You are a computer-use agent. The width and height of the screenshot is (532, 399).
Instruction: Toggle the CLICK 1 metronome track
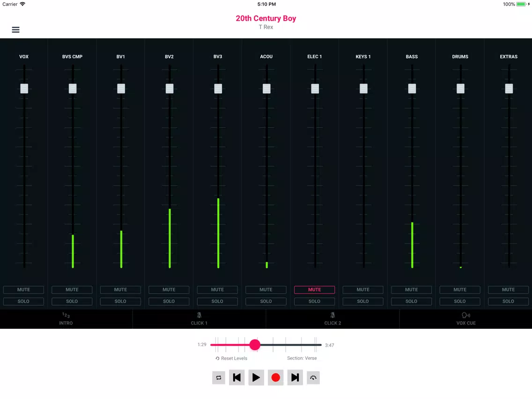pyautogui.click(x=199, y=319)
